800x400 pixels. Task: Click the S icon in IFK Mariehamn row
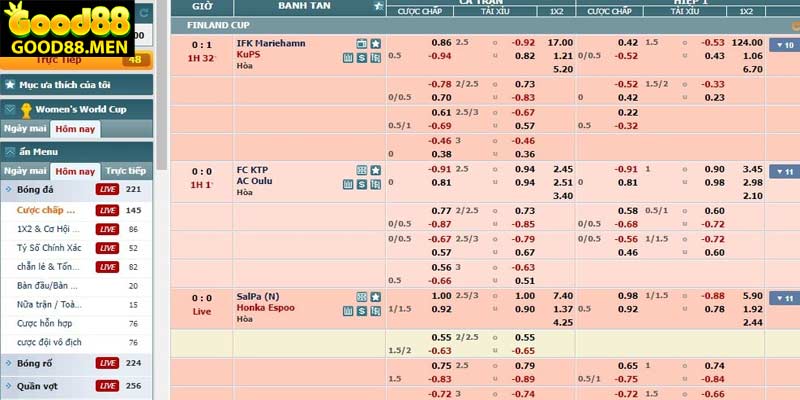click(362, 58)
